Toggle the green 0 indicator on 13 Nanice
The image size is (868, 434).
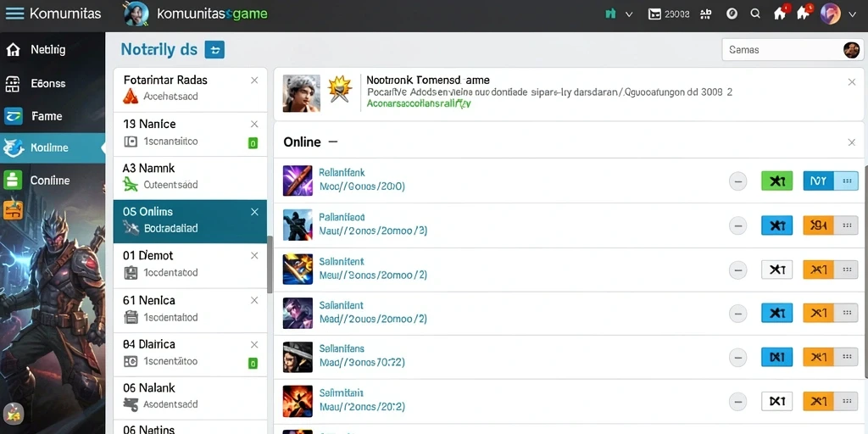[x=253, y=143]
